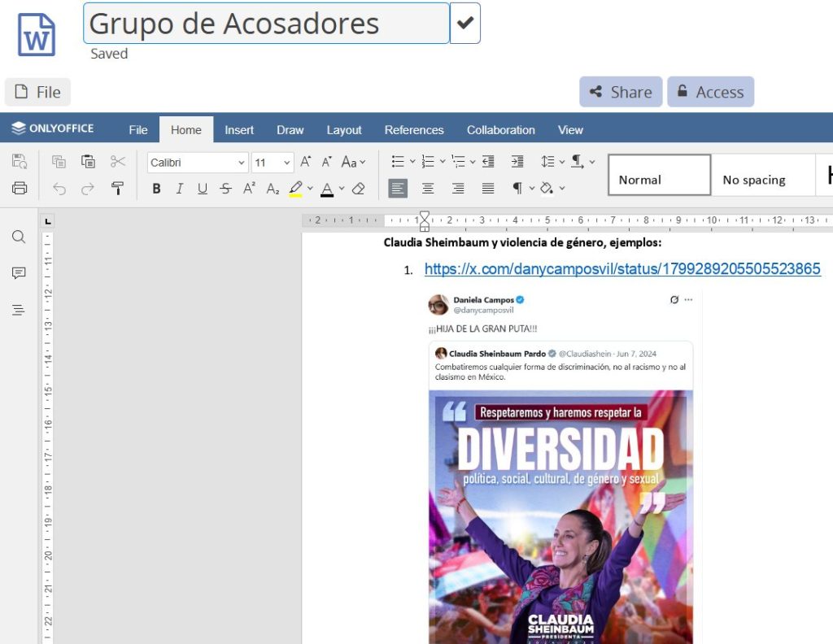Switch to the Insert tab
The image size is (833, 644).
(239, 130)
